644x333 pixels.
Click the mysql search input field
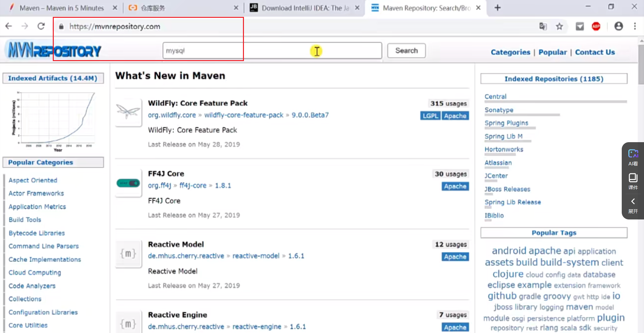coord(272,51)
